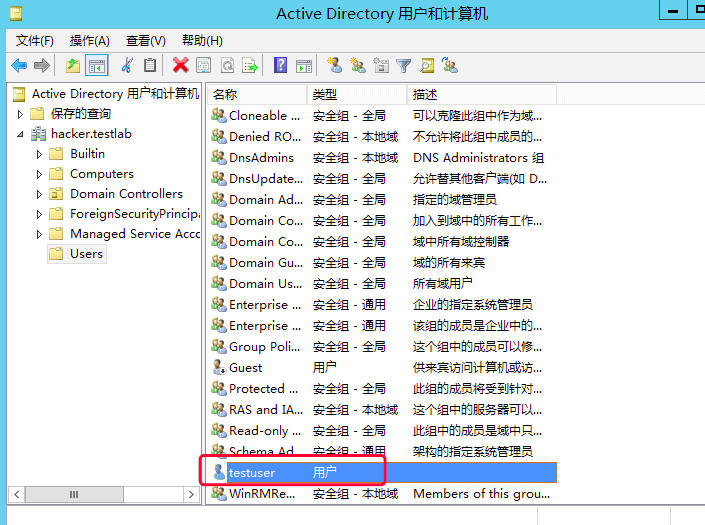Click 企业的指定系统管理员 description
The image size is (705, 525).
coord(473,304)
